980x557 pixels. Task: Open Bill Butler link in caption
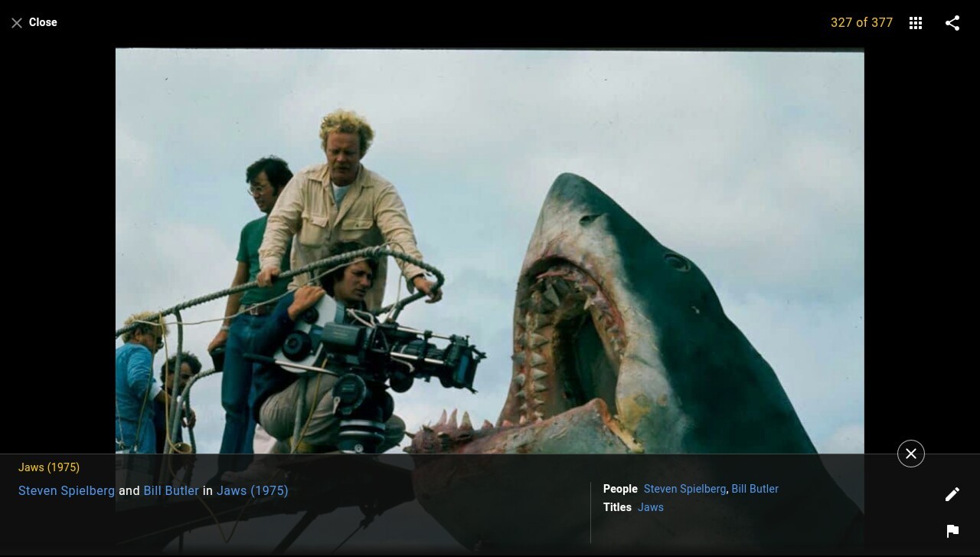171,490
